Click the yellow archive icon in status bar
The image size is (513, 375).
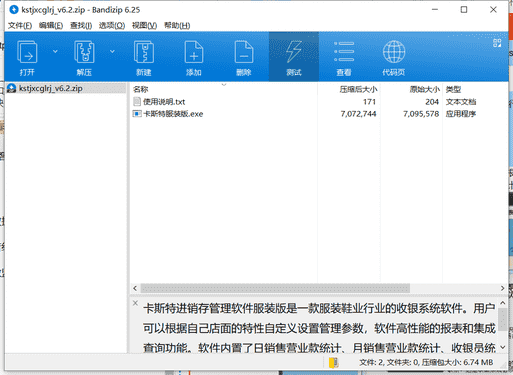point(333,362)
